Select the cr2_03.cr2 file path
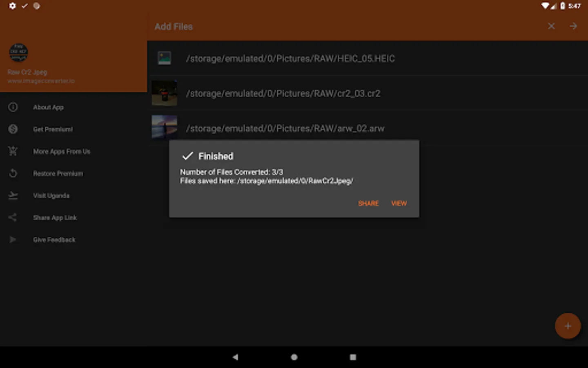Screen dimensions: 588x368 click(x=283, y=94)
